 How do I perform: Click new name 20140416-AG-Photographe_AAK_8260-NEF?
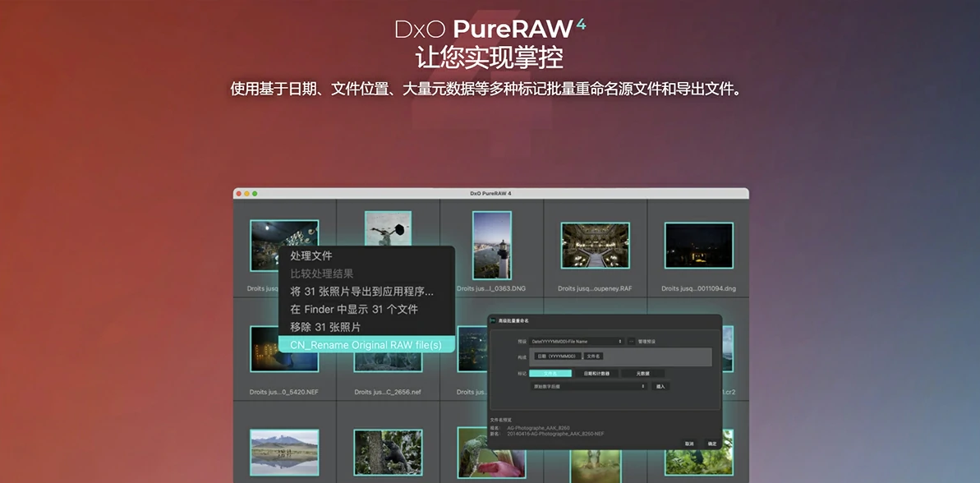tap(555, 434)
